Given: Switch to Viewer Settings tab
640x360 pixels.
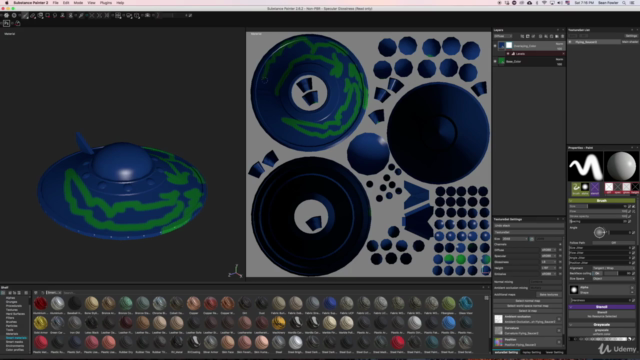Looking at the screenshot, I should coord(554,352).
